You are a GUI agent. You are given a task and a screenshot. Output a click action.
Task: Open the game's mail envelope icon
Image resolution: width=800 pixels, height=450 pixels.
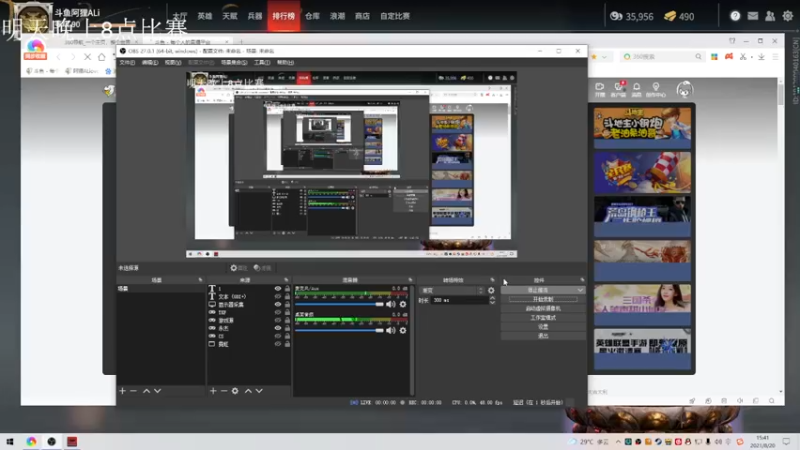(753, 16)
